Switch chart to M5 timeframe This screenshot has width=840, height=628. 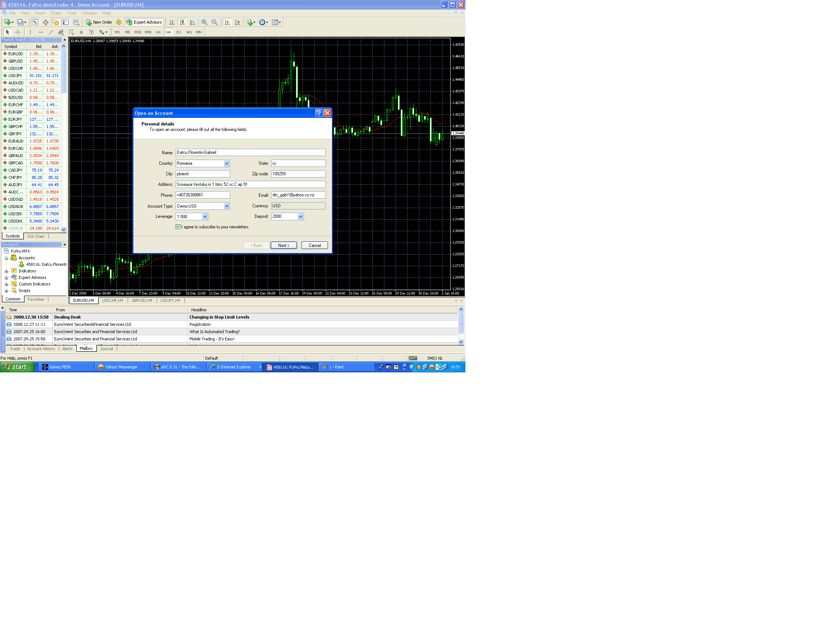[x=128, y=32]
